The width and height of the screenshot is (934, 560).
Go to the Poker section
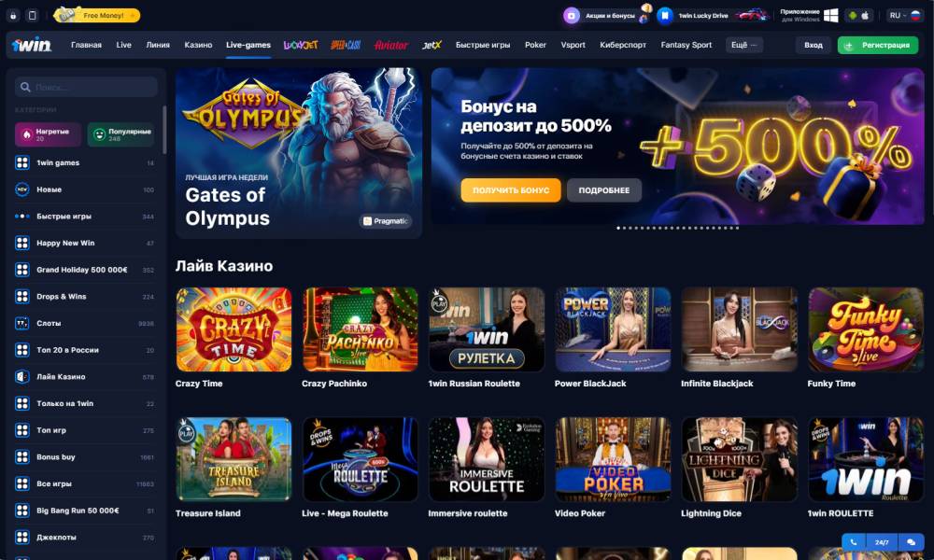535,45
